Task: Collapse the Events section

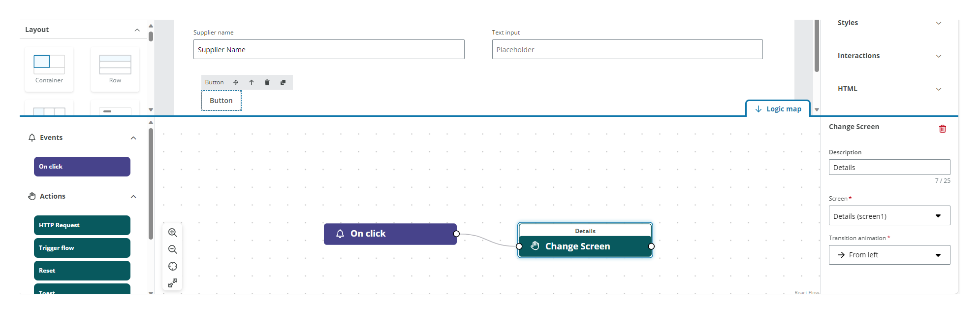Action: pos(133,138)
